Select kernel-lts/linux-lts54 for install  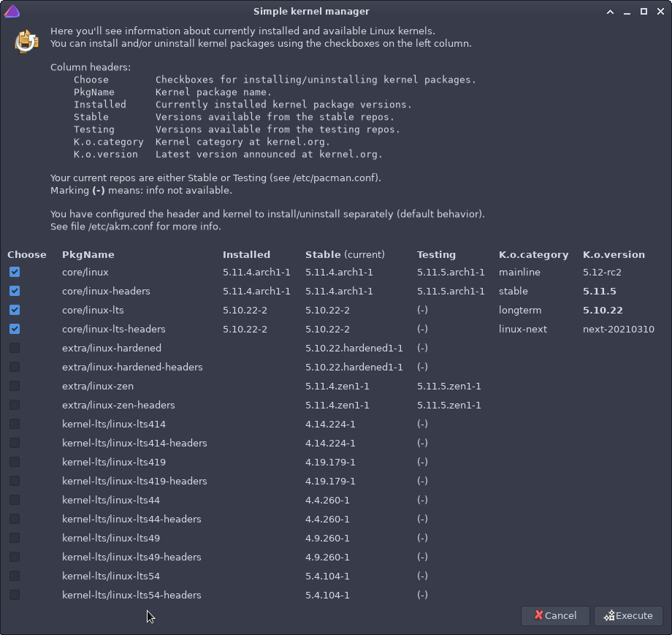tap(15, 576)
